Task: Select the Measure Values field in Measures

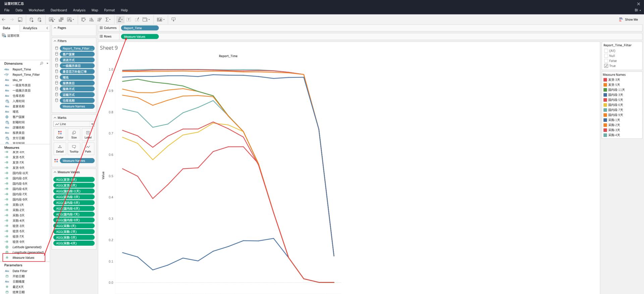Action: click(24, 258)
